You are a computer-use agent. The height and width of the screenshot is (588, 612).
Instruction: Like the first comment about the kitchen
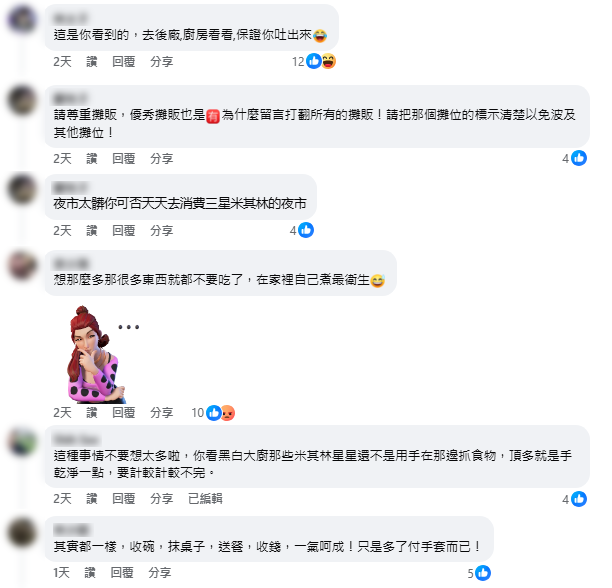point(92,62)
